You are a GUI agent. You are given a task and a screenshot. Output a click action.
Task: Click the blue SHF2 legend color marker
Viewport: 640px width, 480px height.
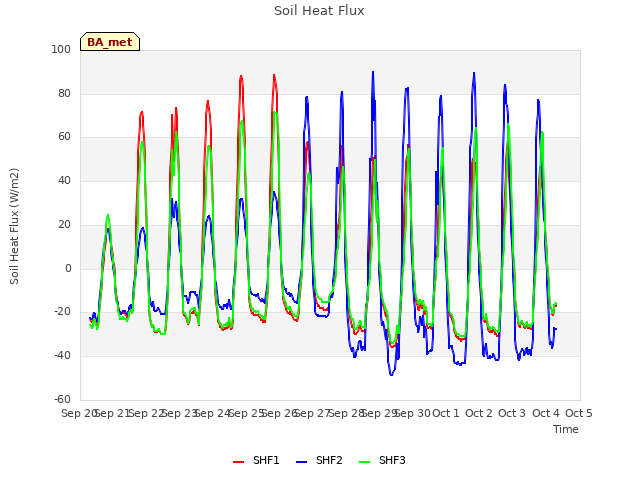pos(301,461)
